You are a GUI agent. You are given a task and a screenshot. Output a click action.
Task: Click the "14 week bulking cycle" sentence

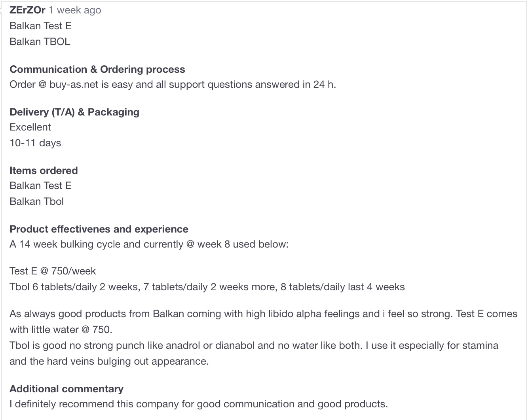click(x=149, y=244)
